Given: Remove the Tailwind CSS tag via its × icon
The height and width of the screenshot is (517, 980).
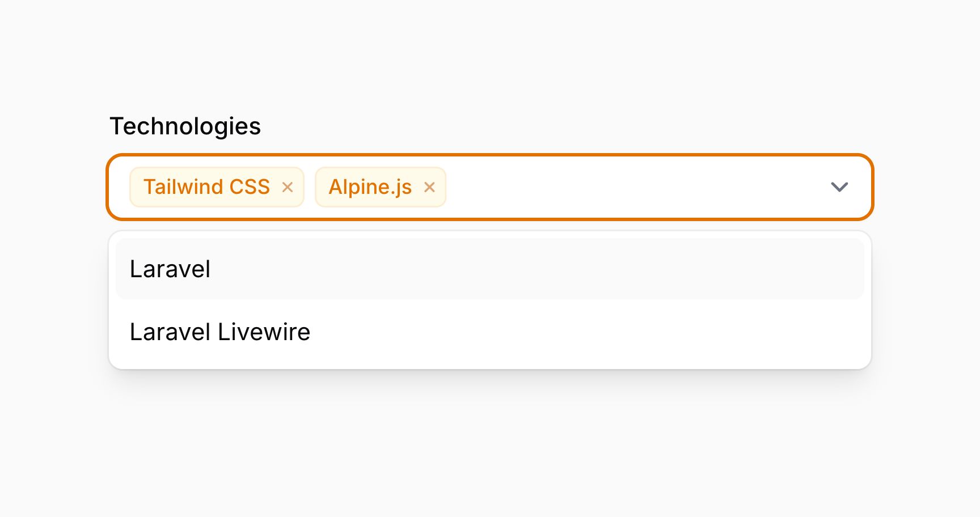Looking at the screenshot, I should pos(288,187).
